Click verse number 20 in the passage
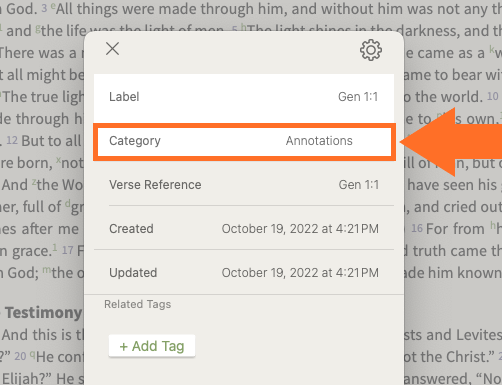502x385 pixels. point(20,356)
